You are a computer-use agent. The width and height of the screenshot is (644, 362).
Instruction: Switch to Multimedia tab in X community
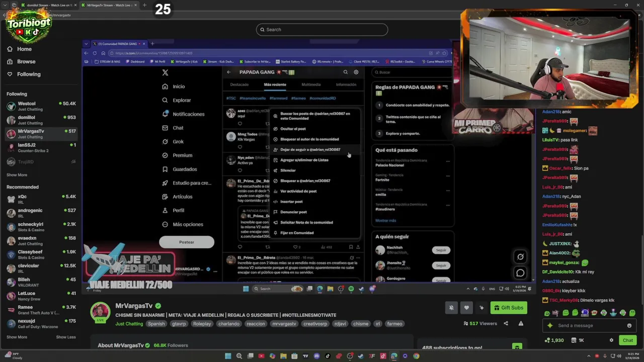[311, 84]
